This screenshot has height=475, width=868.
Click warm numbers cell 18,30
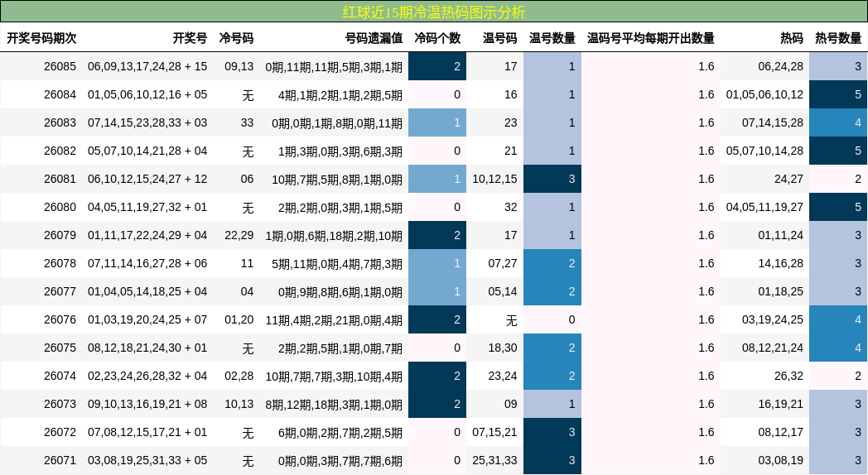click(x=503, y=348)
